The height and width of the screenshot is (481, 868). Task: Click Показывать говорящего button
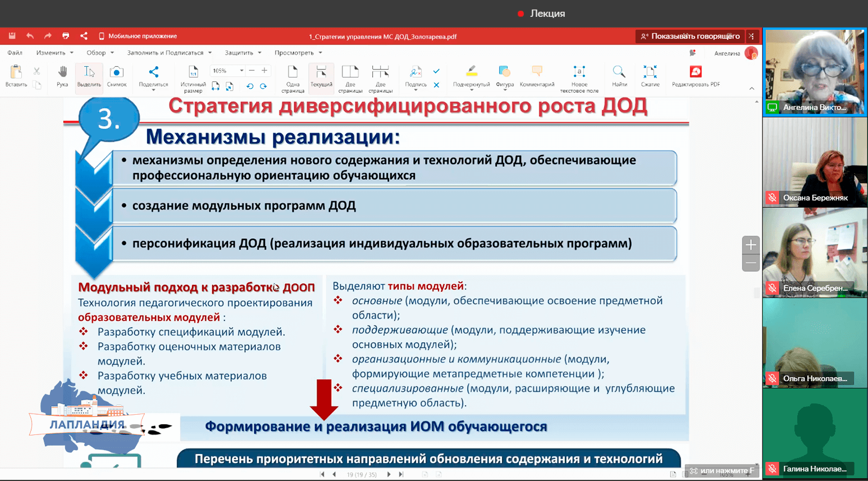[691, 36]
